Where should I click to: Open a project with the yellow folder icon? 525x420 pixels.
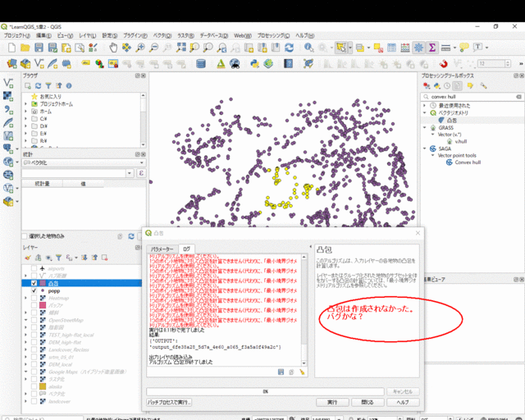tap(25, 48)
